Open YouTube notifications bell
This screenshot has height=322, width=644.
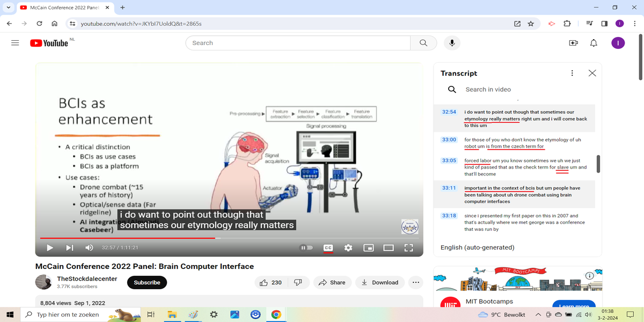tap(594, 43)
